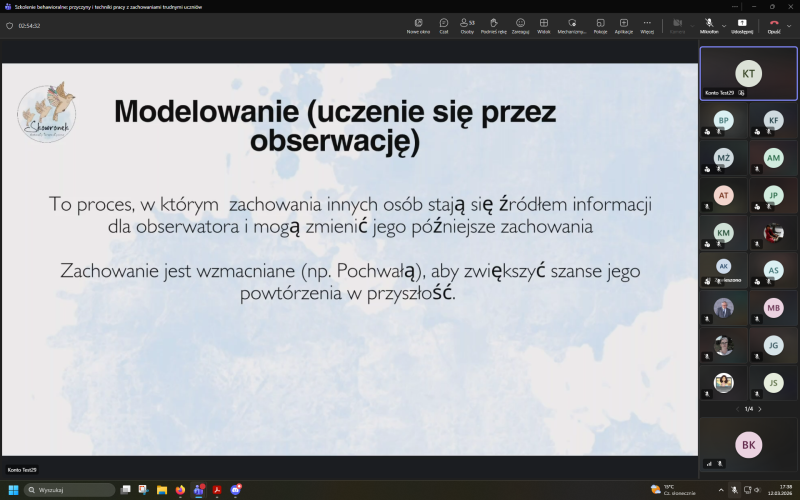Toggle the Kamera button

pyautogui.click(x=677, y=24)
